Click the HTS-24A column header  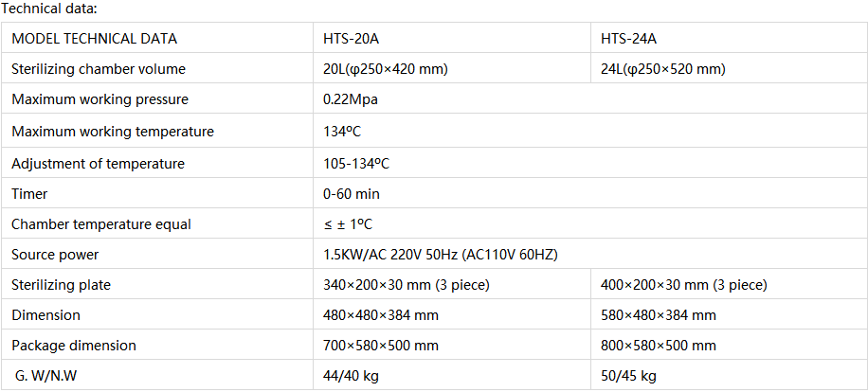click(629, 39)
